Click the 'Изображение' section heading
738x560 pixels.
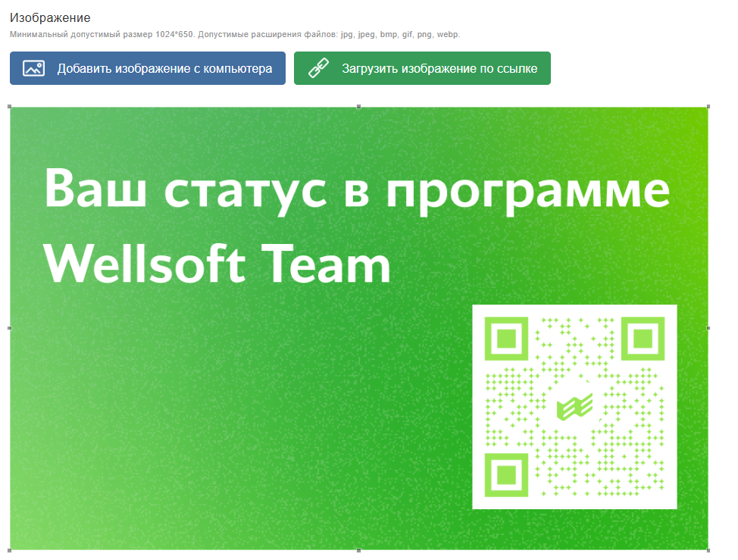(50, 17)
